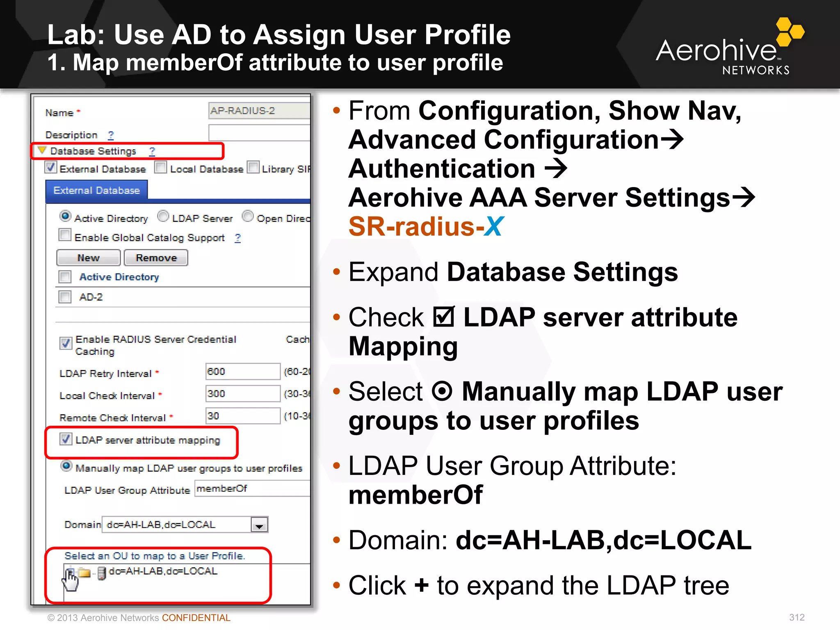Click the server icon beside dc=AH-LAB,dc=LOCAL
The height and width of the screenshot is (630, 840).
point(102,573)
